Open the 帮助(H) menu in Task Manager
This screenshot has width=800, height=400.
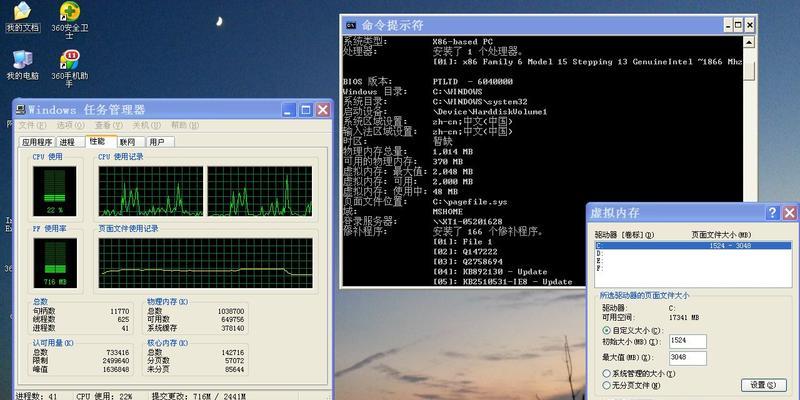coord(185,125)
